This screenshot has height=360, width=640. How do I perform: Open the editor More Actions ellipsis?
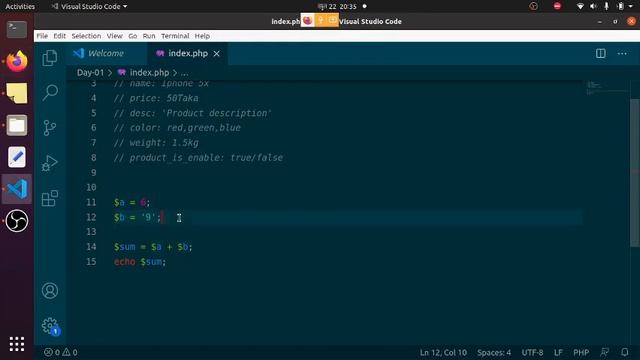(x=622, y=53)
